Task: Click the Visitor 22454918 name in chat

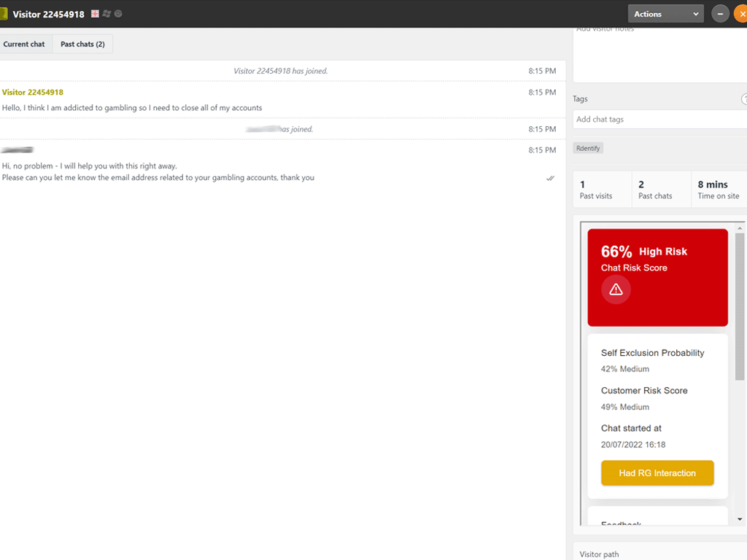Action: 33,93
